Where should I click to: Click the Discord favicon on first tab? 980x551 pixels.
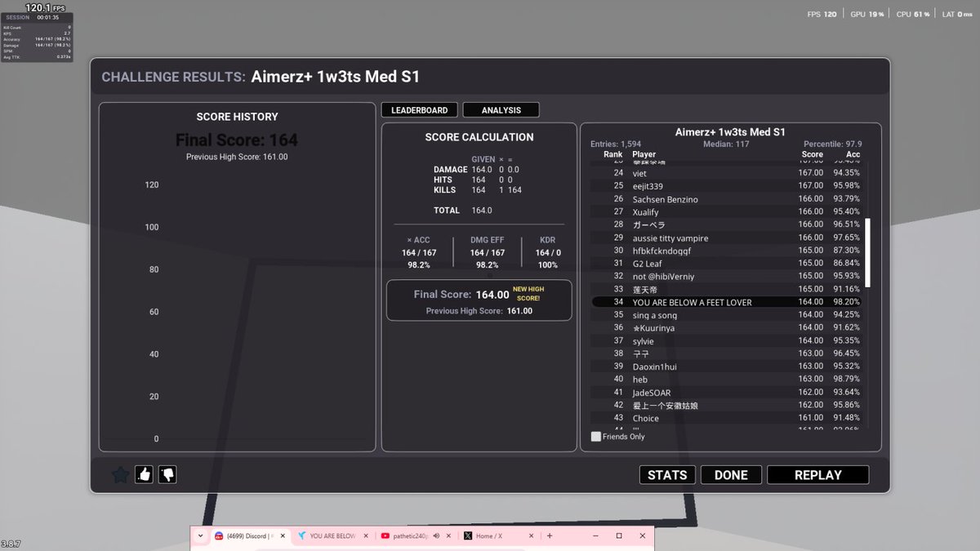(x=219, y=535)
